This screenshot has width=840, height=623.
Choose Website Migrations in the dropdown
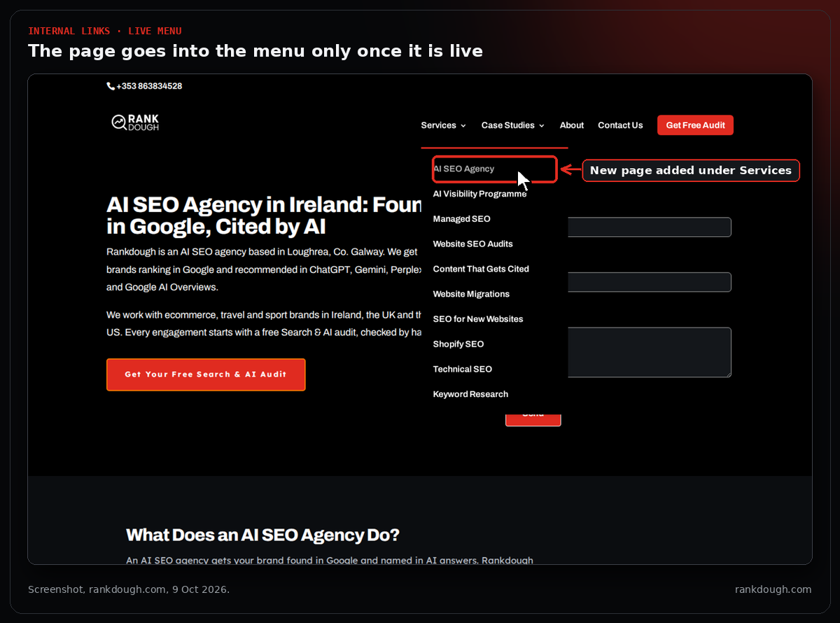471,294
